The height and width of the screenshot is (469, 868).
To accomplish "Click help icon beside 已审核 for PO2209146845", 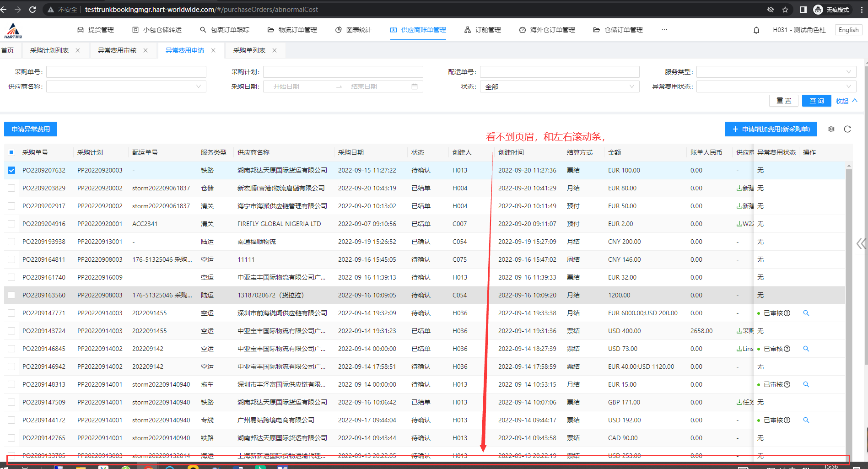I will coord(787,349).
